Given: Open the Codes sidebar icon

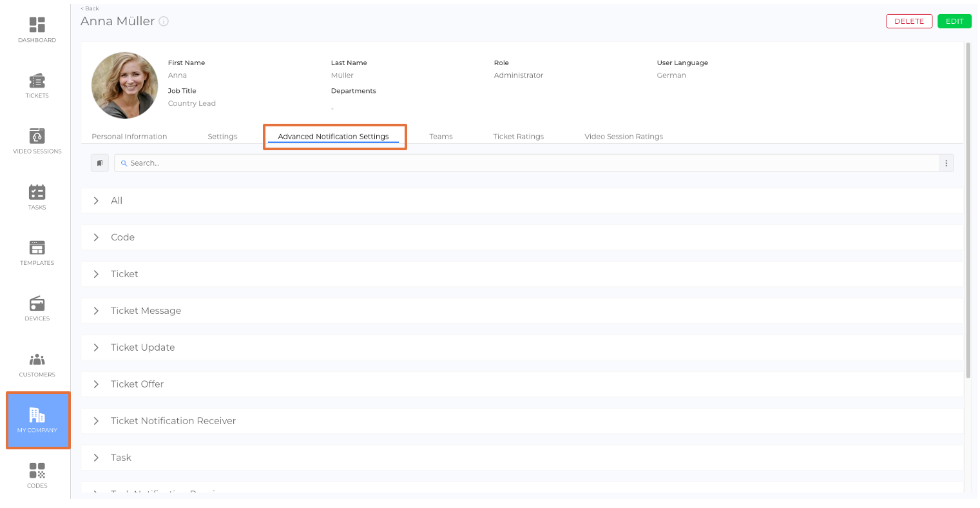Looking at the screenshot, I should coord(37,475).
